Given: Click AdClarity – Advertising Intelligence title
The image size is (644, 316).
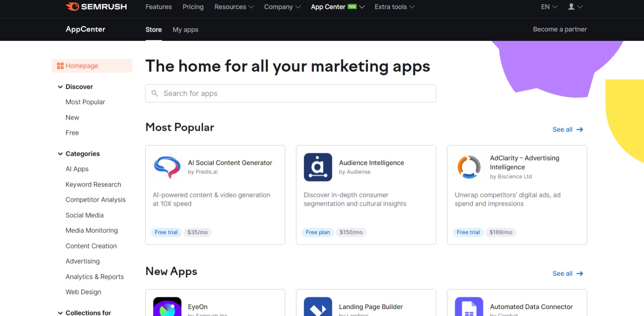Looking at the screenshot, I should 525,163.
